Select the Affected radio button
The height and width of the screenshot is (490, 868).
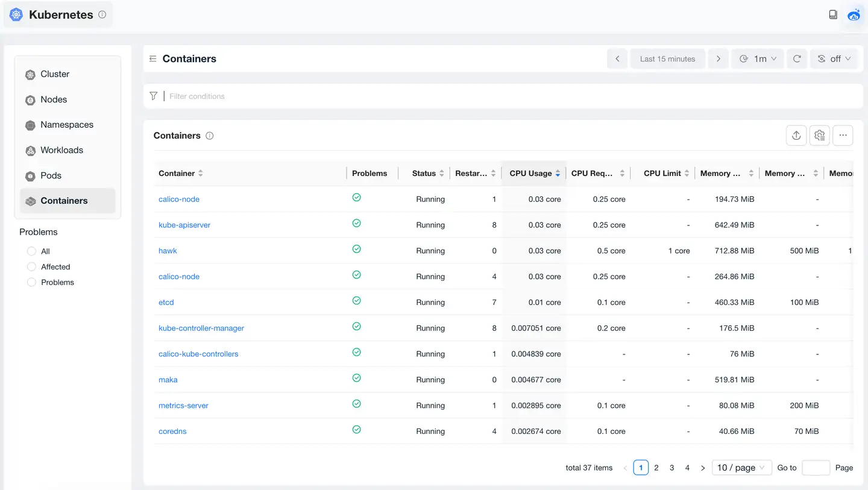(x=32, y=267)
